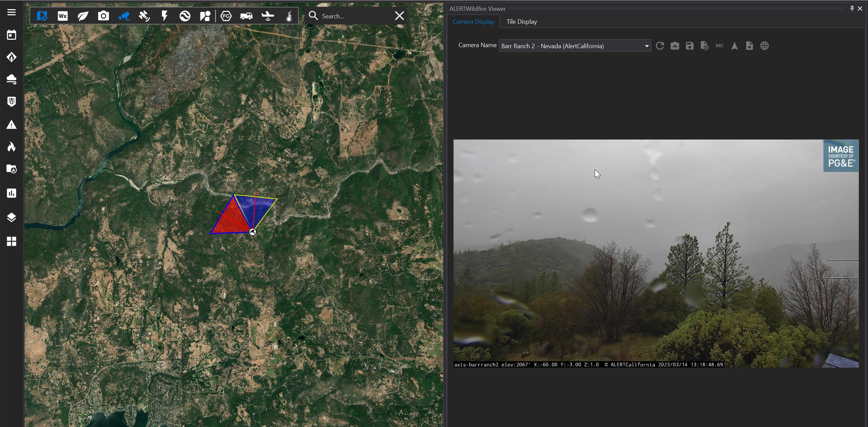The height and width of the screenshot is (427, 868).
Task: Open the hamburger menu
Action: tap(12, 12)
